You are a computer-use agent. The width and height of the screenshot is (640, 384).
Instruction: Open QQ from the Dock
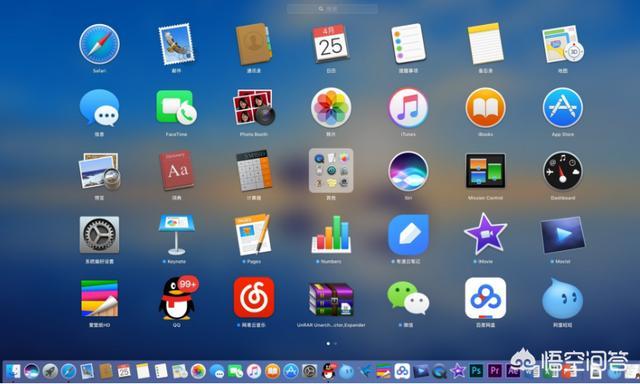pos(328,371)
